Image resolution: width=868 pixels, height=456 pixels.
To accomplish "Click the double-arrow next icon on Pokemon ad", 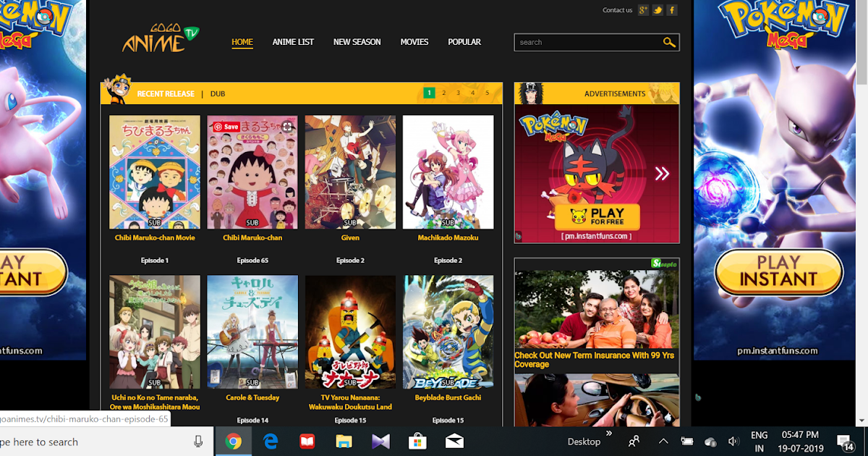I will [x=662, y=173].
